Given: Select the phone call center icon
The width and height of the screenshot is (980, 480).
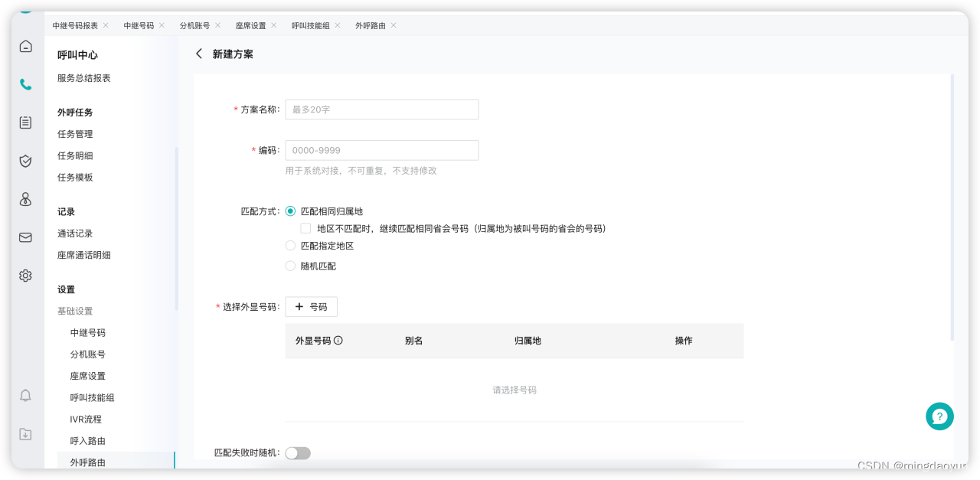Looking at the screenshot, I should point(25,84).
